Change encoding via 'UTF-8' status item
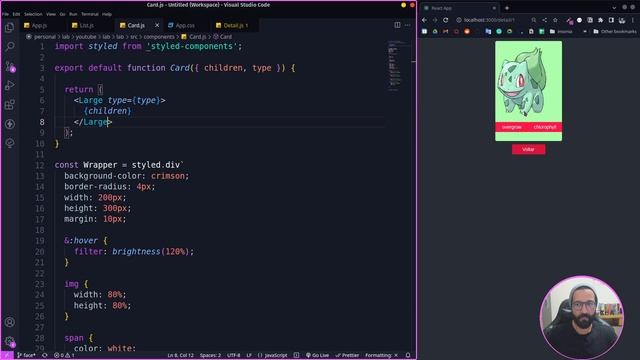640x360 pixels. pyautogui.click(x=233, y=356)
